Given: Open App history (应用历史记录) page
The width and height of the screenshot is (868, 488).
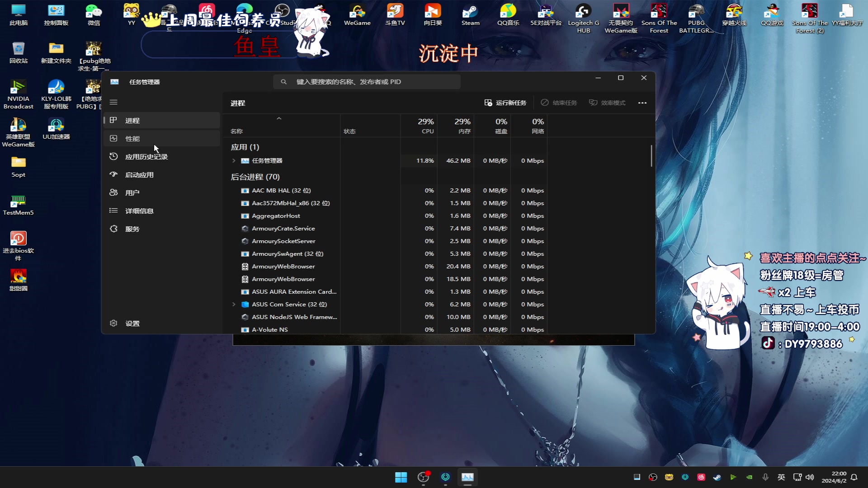Looking at the screenshot, I should (x=146, y=157).
